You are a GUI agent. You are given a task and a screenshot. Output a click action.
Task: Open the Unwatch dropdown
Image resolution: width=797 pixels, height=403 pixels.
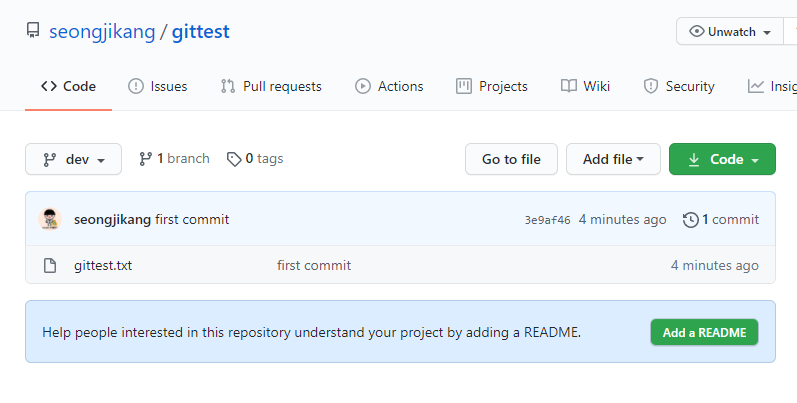coord(730,32)
